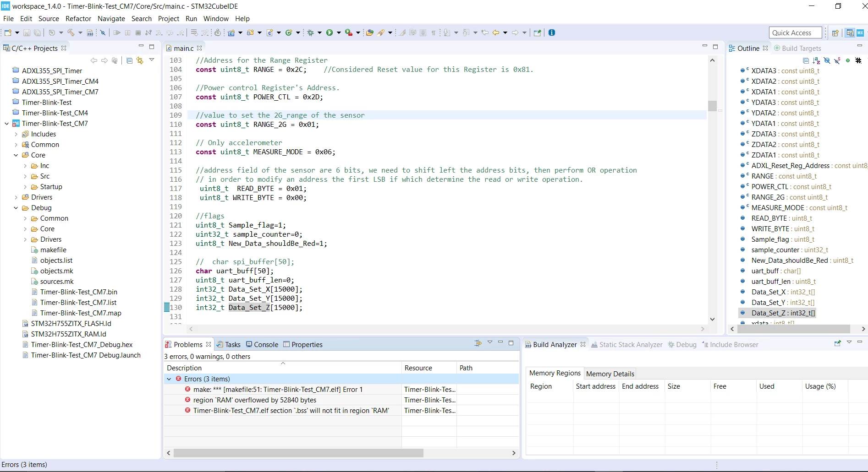This screenshot has width=868, height=472.
Task: Select makefile in the Debug folder
Action: 49,250
